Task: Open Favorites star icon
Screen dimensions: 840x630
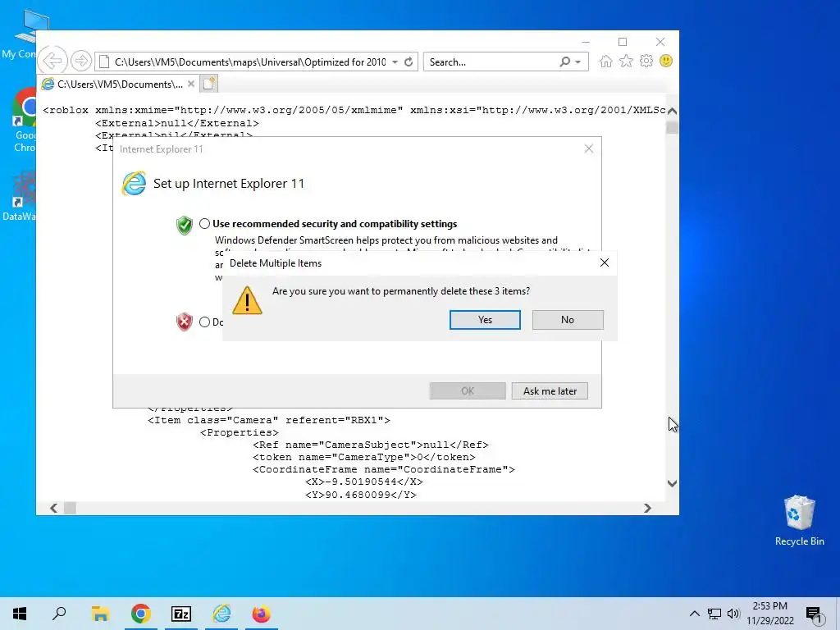Action: [626, 61]
